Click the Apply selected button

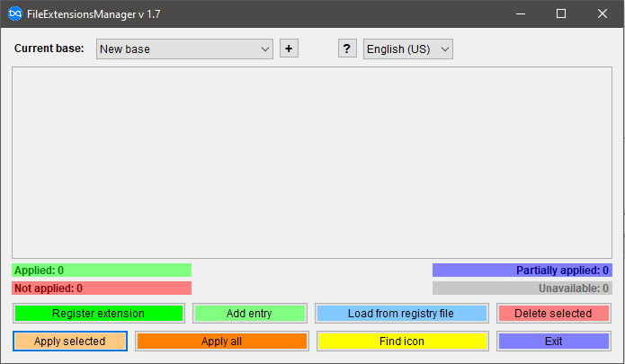click(x=70, y=342)
